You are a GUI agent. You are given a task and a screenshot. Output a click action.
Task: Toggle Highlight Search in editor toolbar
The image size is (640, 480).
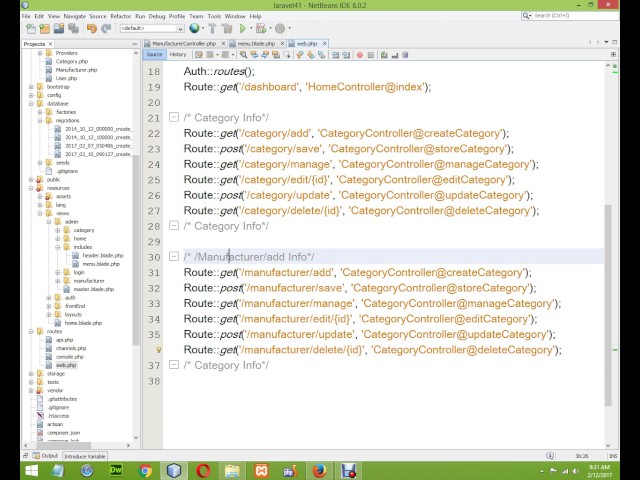coord(276,55)
